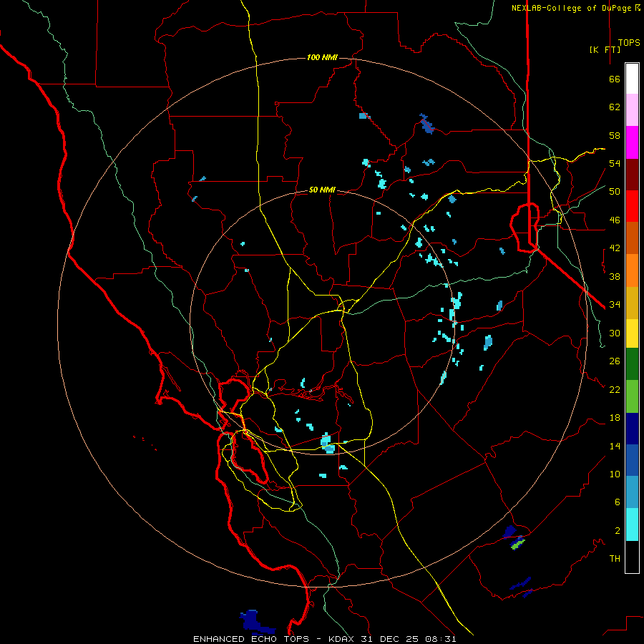This screenshot has width=644, height=644.
Task: Pick the dark orange legend swatch
Action: pyautogui.click(x=632, y=238)
